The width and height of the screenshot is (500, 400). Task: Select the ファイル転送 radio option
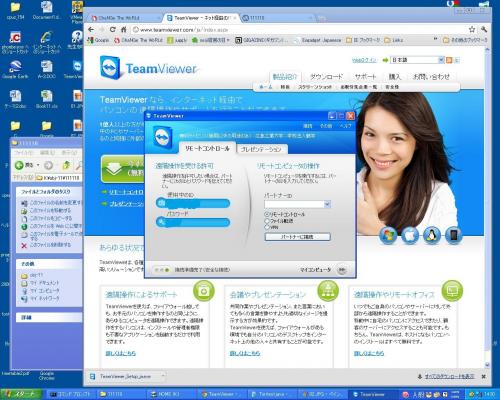pyautogui.click(x=267, y=220)
